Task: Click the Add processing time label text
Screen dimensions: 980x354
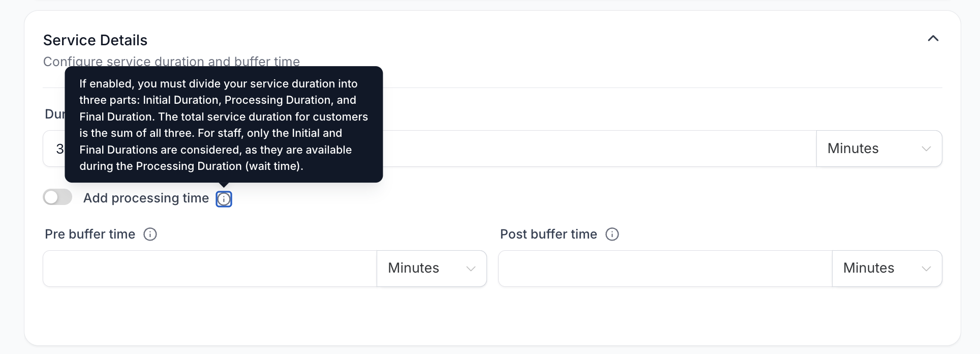Action: click(146, 198)
